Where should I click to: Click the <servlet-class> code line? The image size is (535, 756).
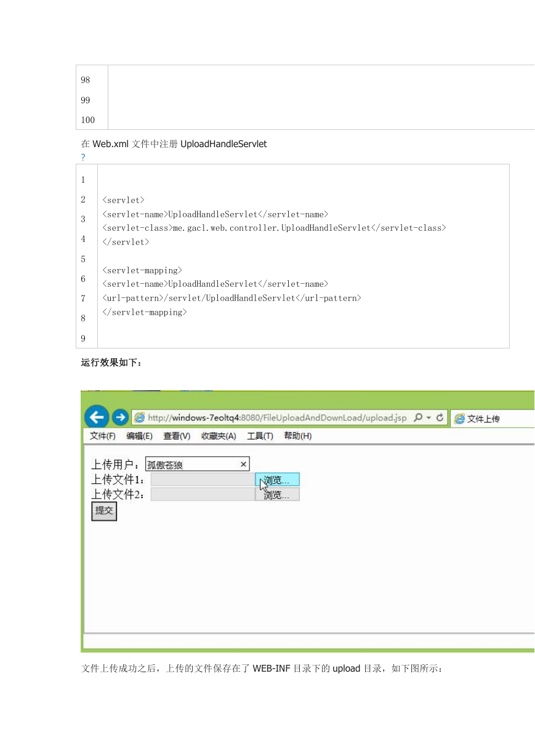click(274, 228)
